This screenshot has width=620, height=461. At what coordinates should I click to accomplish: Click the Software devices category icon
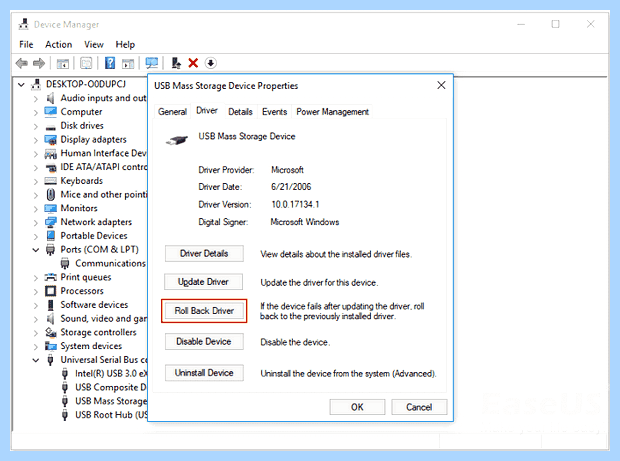50,305
